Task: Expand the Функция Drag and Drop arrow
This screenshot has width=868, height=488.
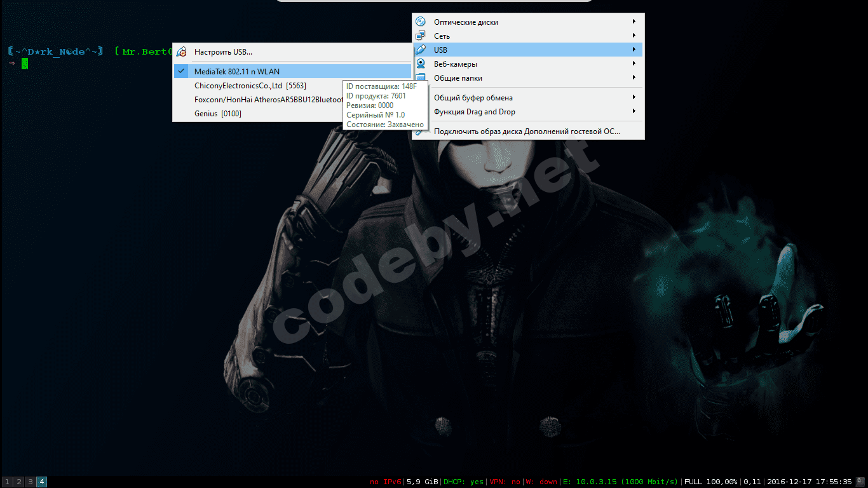Action: pos(634,111)
